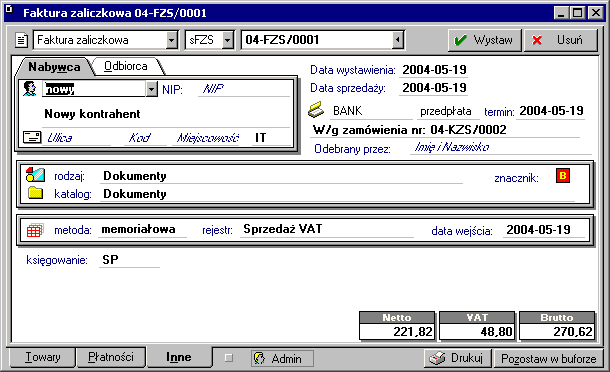Click the NIP input field

244,89
